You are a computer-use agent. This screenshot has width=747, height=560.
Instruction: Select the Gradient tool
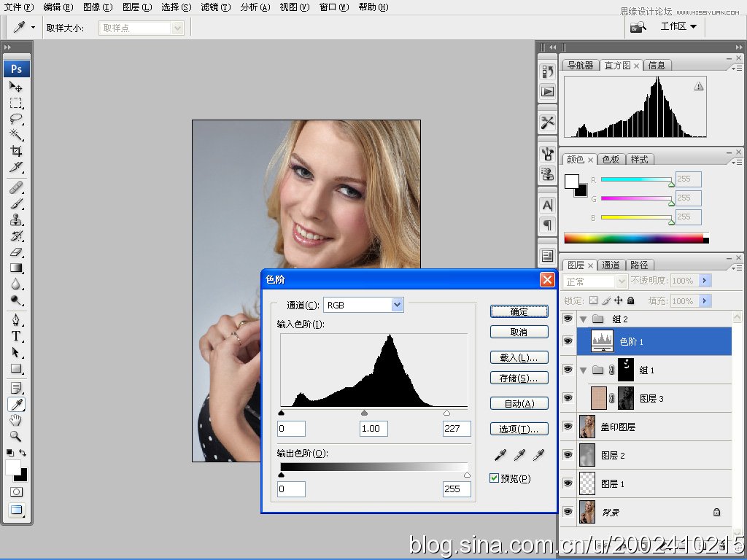coord(16,268)
